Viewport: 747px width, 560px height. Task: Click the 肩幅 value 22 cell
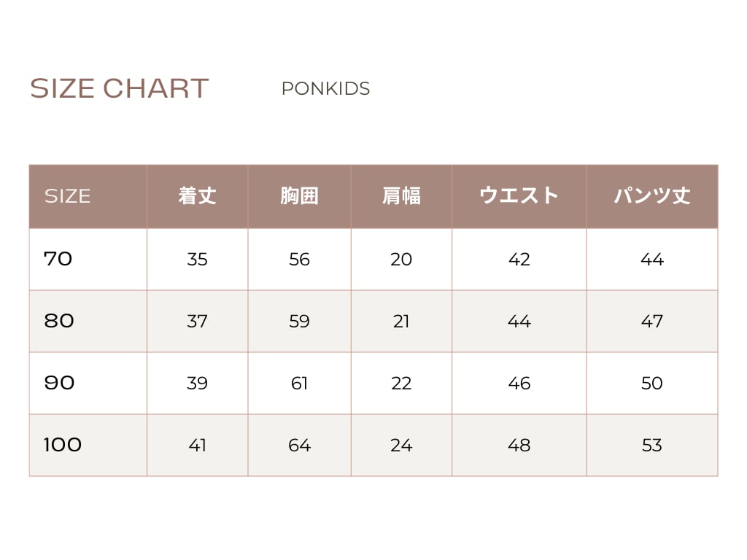401,384
